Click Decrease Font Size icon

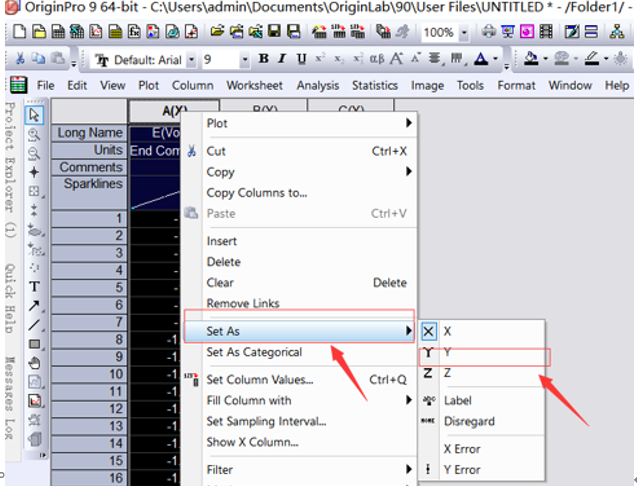click(415, 59)
